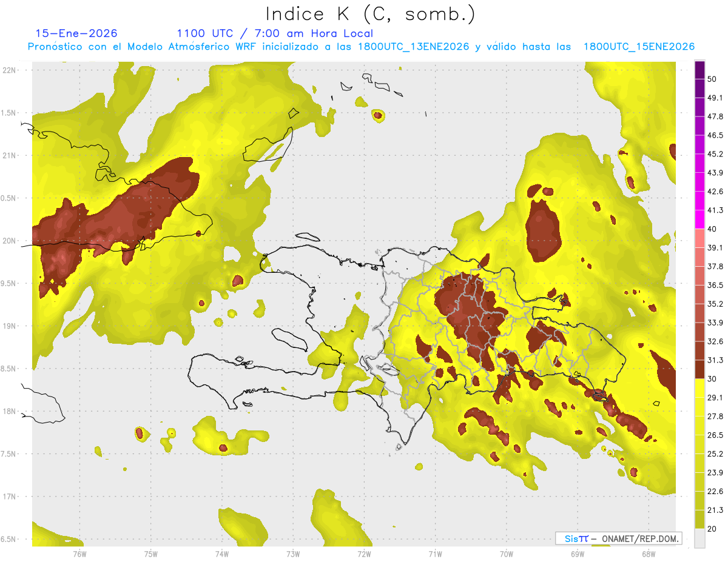The height and width of the screenshot is (562, 728).
Task: Click latitude label '17N'
Action: 9,497
